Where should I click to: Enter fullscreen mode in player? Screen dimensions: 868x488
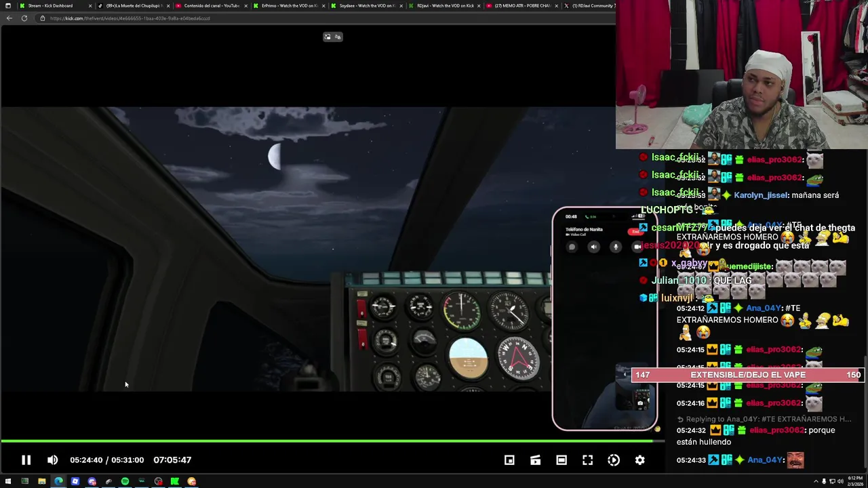[x=587, y=460]
